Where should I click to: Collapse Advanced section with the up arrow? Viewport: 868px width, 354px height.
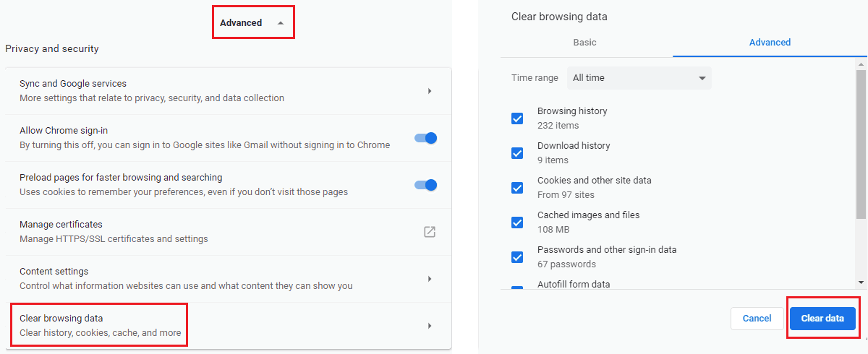coord(281,23)
